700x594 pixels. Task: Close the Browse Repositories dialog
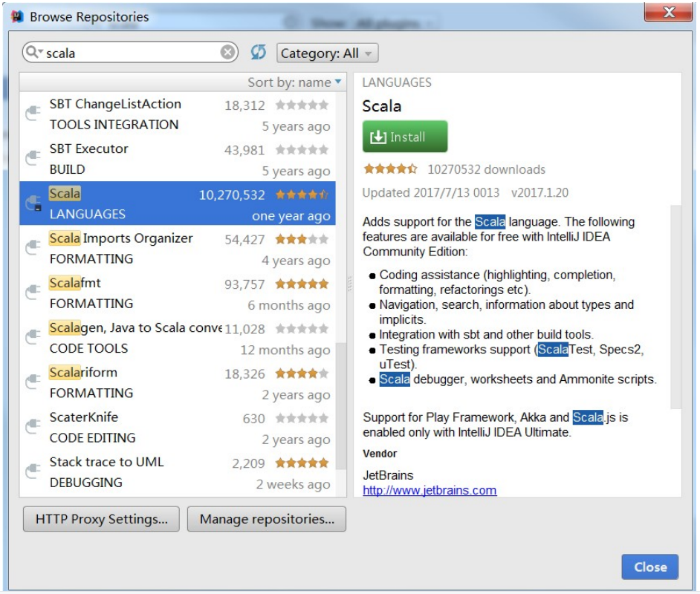point(650,567)
